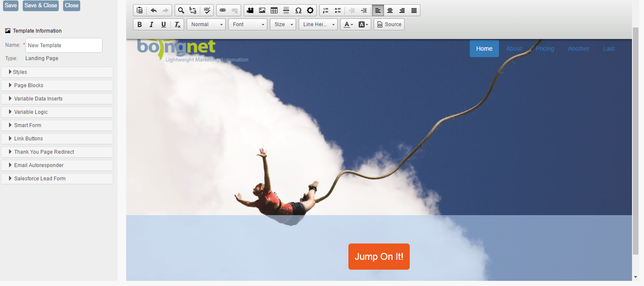Viewport: 644px width, 286px height.
Task: Select the Pricing nav item
Action: point(545,49)
